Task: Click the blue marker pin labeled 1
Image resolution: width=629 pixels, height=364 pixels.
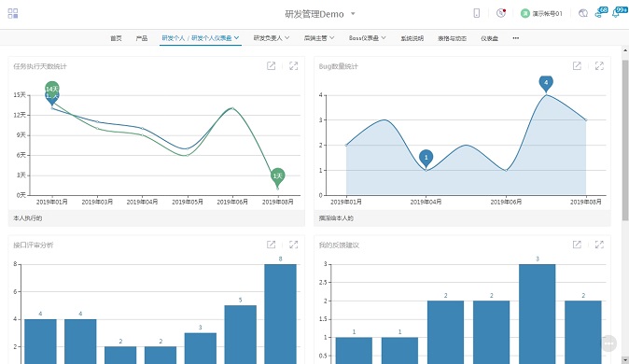Action: pyautogui.click(x=426, y=159)
